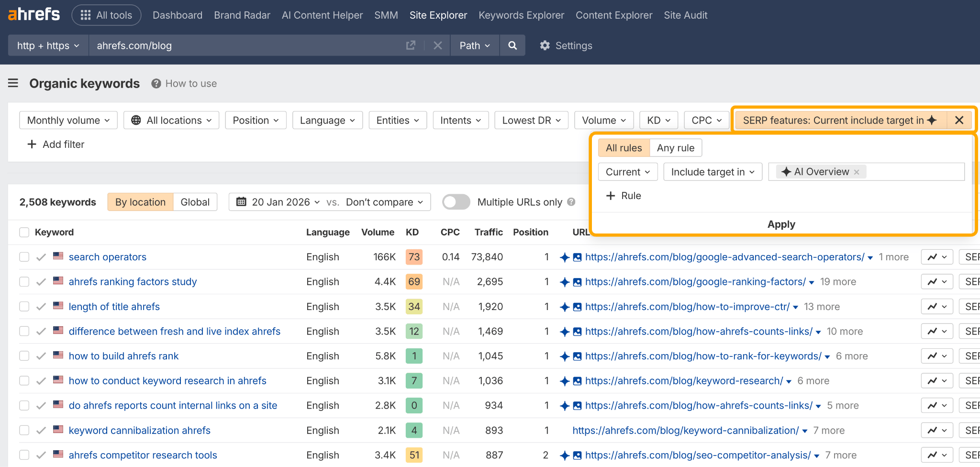Open ahrefs.com/blog via the external link icon
980x467 pixels.
(x=411, y=45)
